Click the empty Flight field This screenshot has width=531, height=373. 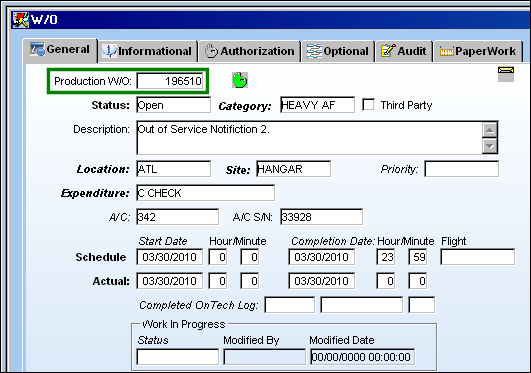pos(477,257)
